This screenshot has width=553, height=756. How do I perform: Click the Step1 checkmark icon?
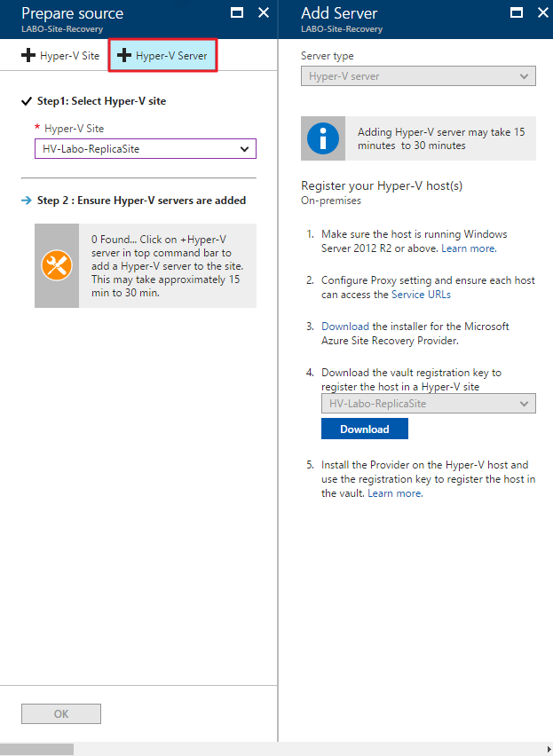point(26,101)
